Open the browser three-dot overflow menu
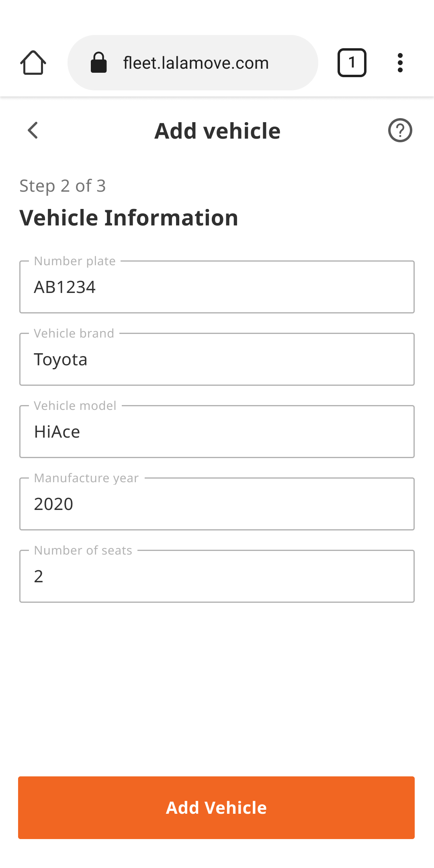 tap(400, 63)
